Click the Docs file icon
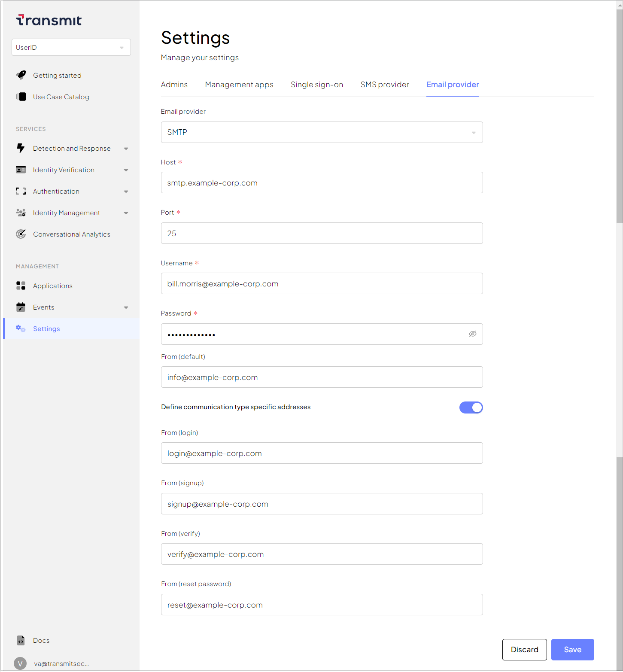The image size is (623, 672). click(21, 640)
